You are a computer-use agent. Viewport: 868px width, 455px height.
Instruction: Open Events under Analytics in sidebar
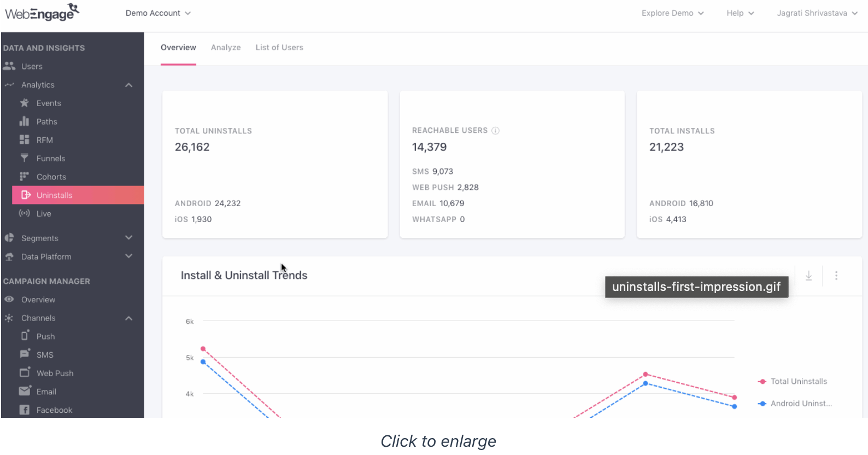tap(48, 103)
